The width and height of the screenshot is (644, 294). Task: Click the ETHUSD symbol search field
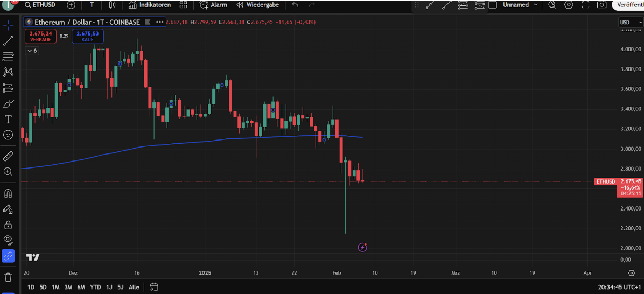pyautogui.click(x=44, y=5)
